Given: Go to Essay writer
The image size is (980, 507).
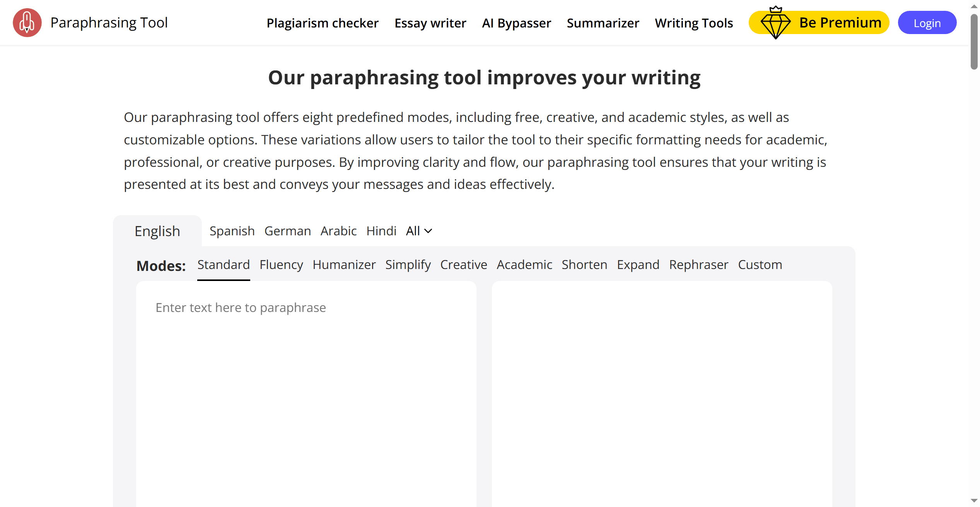Looking at the screenshot, I should [430, 23].
